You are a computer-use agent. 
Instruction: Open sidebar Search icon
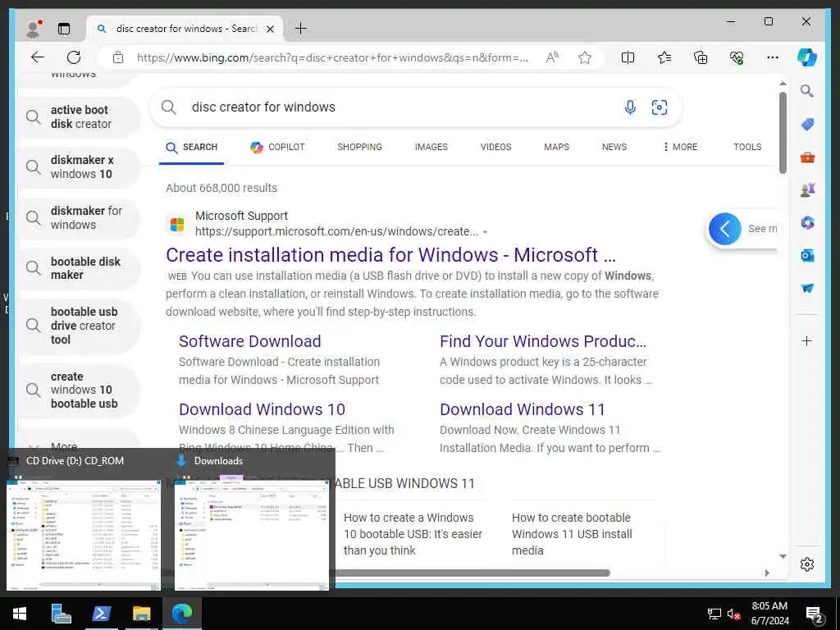coord(807,90)
